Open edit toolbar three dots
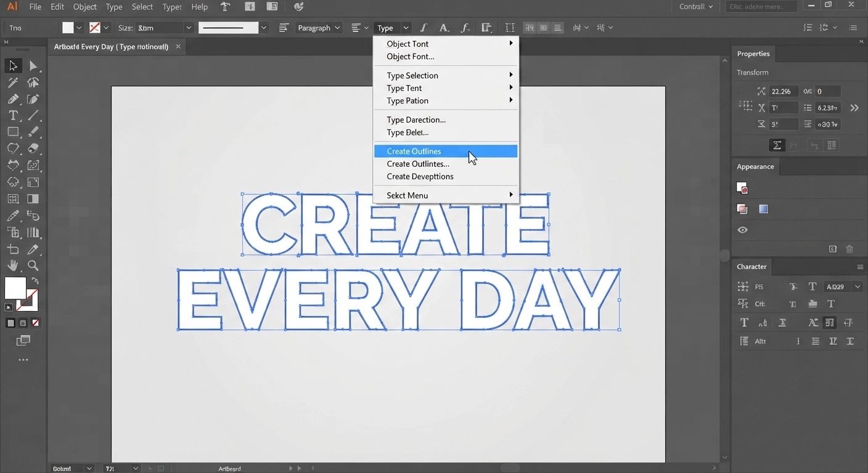This screenshot has height=473, width=868. [23, 360]
